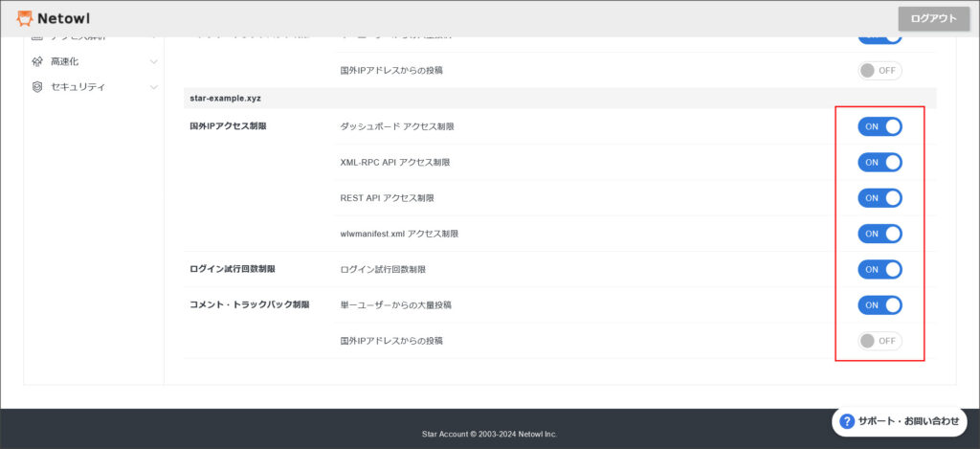Turn off star-example.xyz 単一ユーザーからの大量投稿 toggle
The height and width of the screenshot is (449, 980).
click(x=880, y=305)
